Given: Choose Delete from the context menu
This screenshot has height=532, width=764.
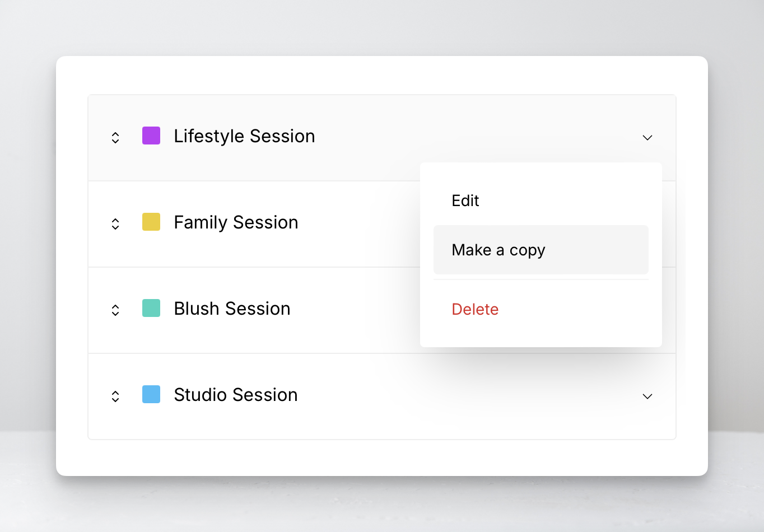Looking at the screenshot, I should (541, 309).
